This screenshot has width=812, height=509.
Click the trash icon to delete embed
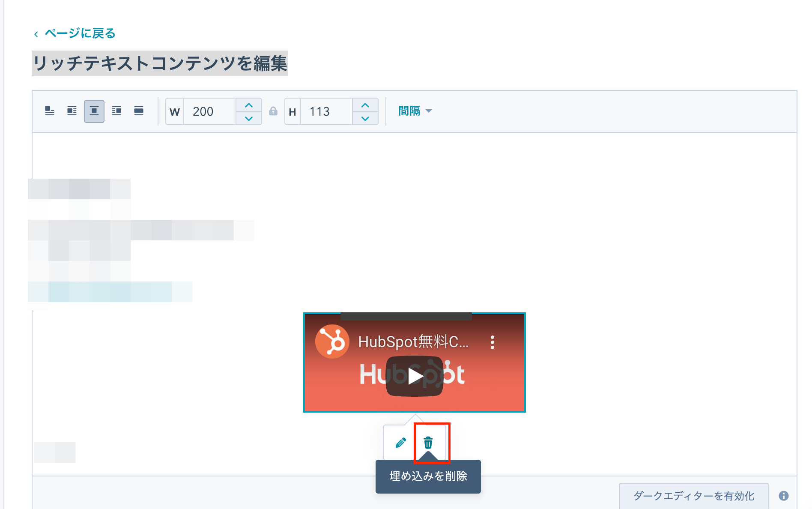(428, 443)
